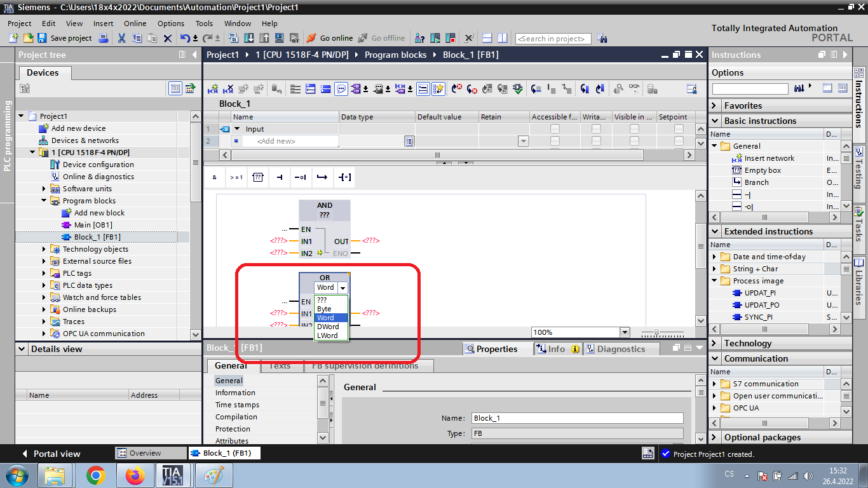
Task: Select Byte from the OR data type list
Action: 331,309
